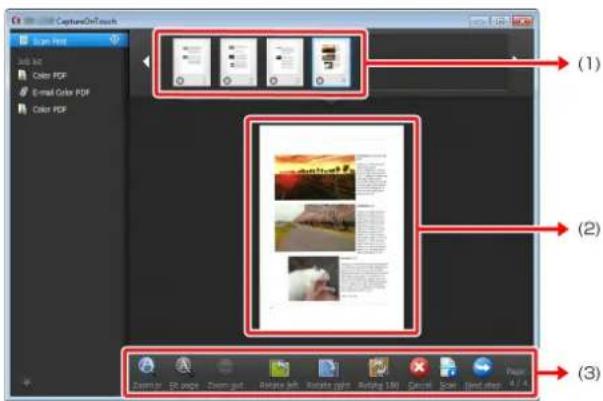Cancel the scan with red X
The width and height of the screenshot is (603, 401).
click(419, 368)
